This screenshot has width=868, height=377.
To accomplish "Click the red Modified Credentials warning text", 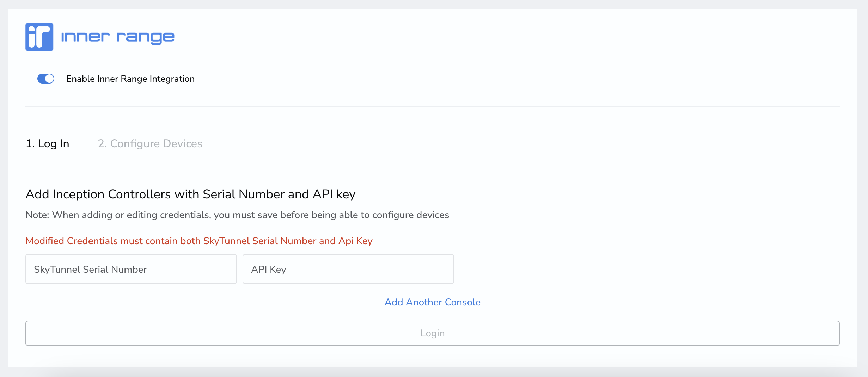I will (199, 241).
